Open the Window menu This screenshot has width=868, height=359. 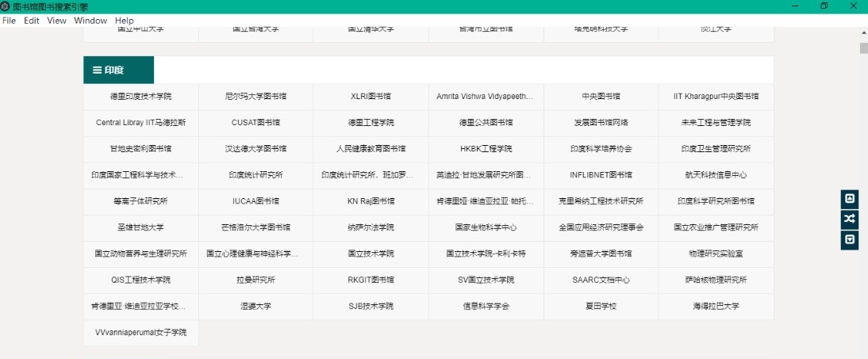point(90,21)
